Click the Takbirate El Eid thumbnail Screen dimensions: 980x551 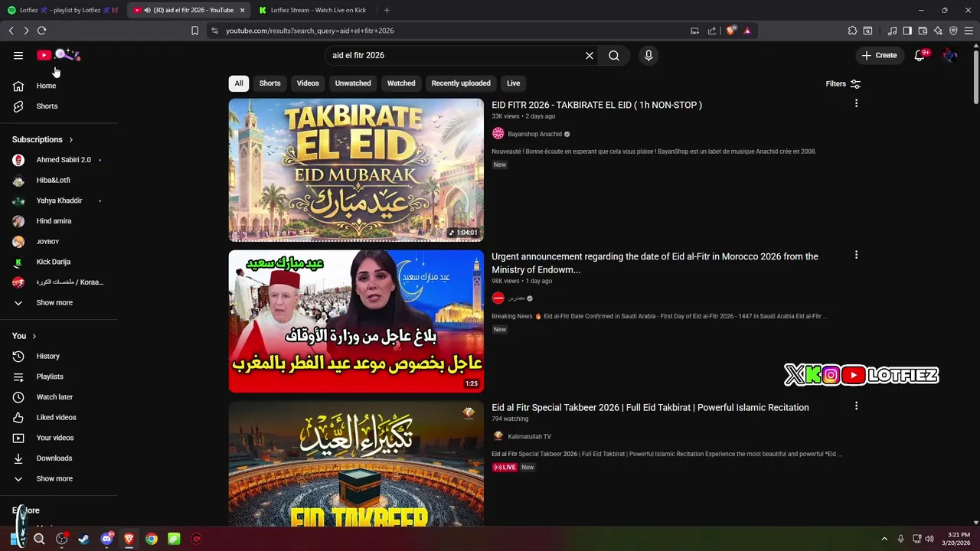point(356,170)
